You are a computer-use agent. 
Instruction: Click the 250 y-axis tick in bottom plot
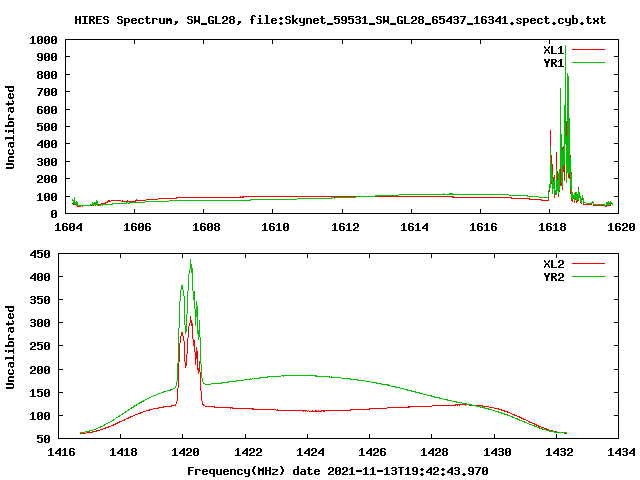coord(40,347)
